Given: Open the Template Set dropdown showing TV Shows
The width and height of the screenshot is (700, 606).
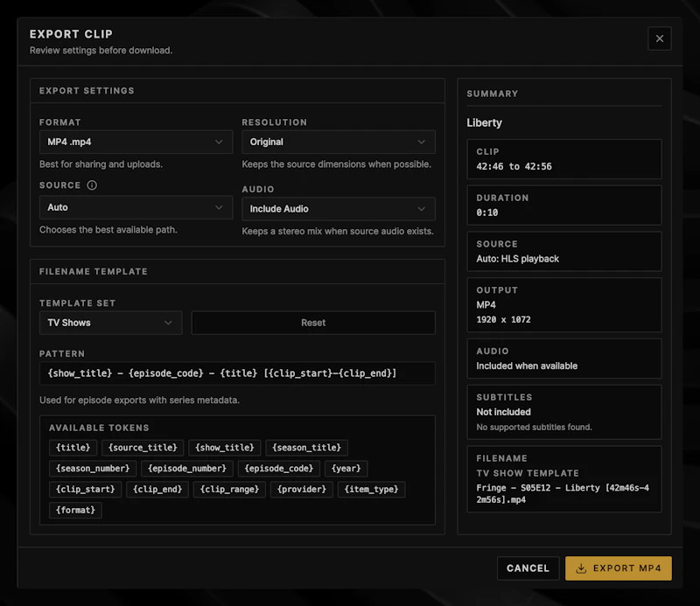Looking at the screenshot, I should pyautogui.click(x=111, y=323).
